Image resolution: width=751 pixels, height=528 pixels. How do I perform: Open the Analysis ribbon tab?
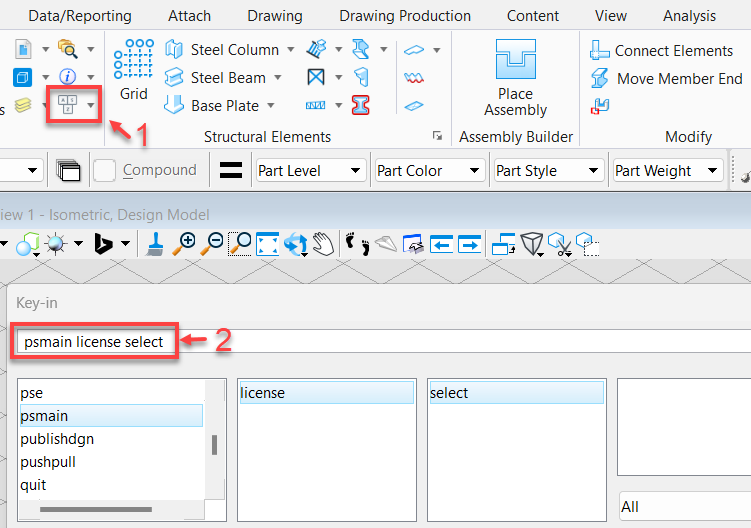click(689, 16)
